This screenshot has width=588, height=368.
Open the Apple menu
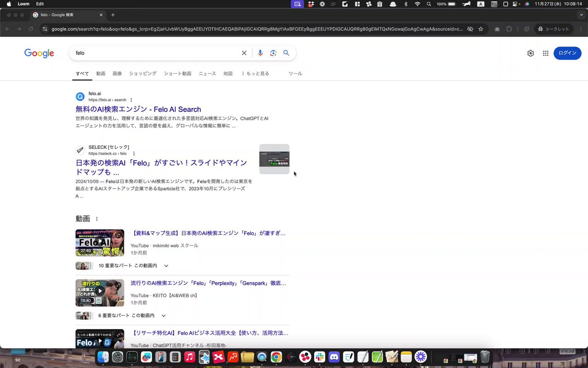click(8, 4)
